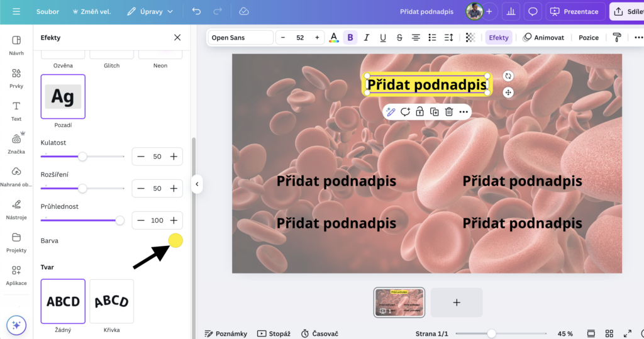Viewport: 644px width, 339px height.
Task: Click Změň vel. resize option
Action: click(92, 11)
